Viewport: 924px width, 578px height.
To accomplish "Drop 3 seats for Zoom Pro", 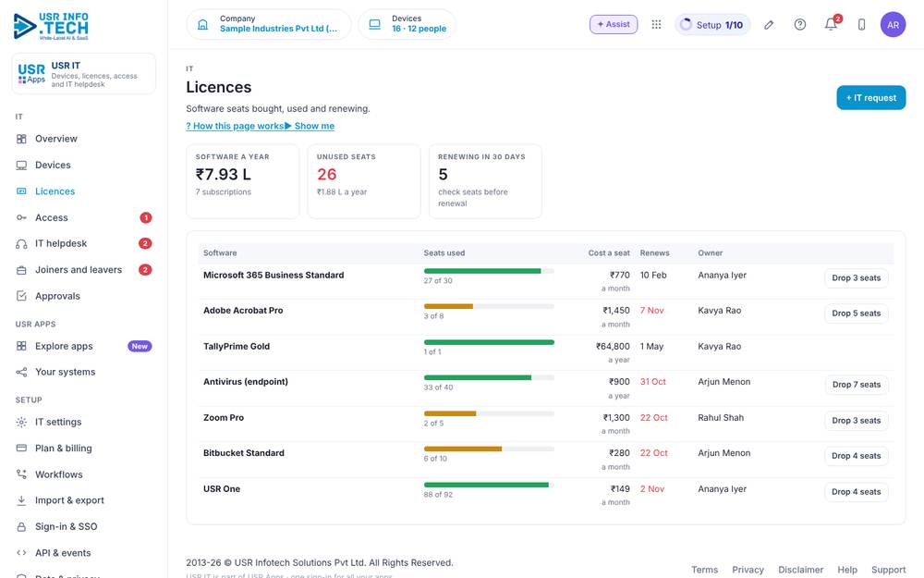I will click(x=857, y=421).
